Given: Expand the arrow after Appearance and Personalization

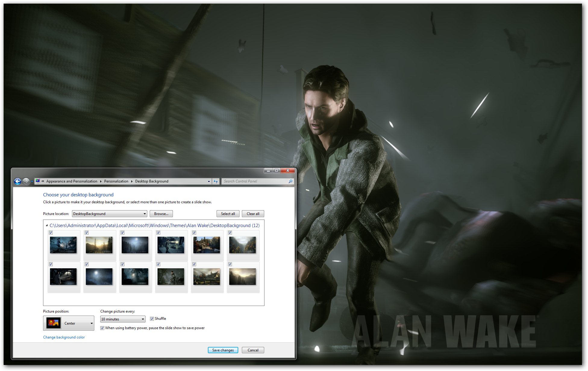Looking at the screenshot, I should (x=101, y=181).
